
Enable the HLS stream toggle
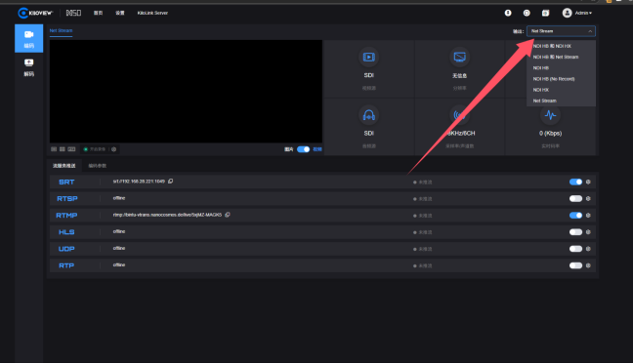(575, 232)
